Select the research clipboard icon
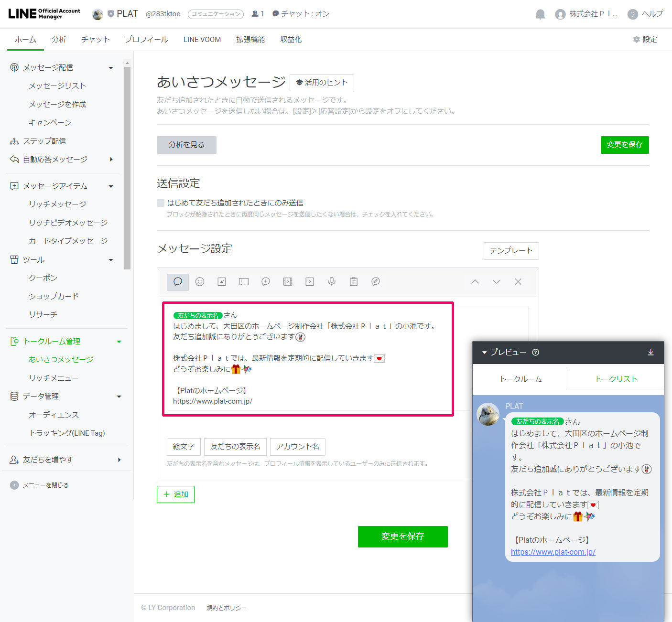Viewport: 672px width, 622px height. [x=354, y=282]
